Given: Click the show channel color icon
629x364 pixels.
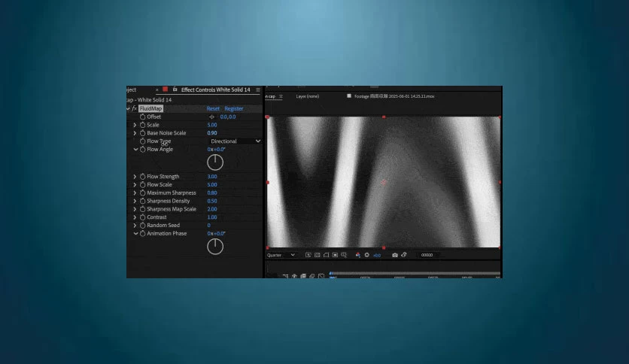Looking at the screenshot, I should tap(358, 255).
